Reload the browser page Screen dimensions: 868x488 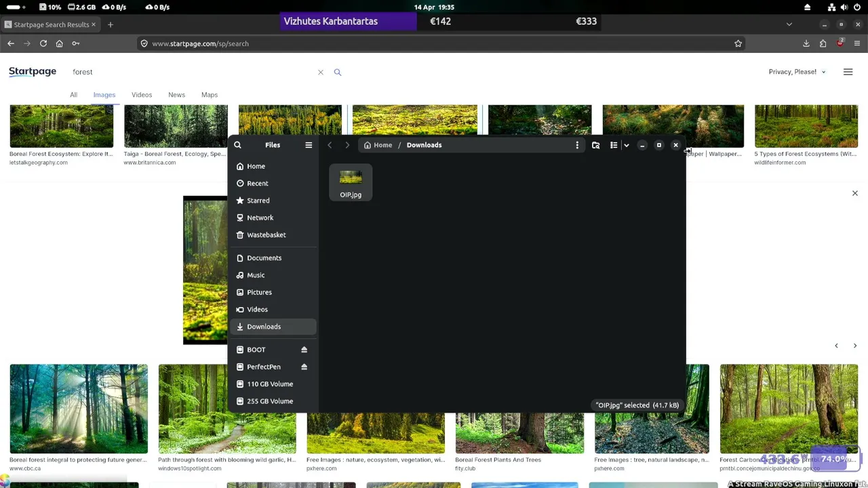(43, 43)
